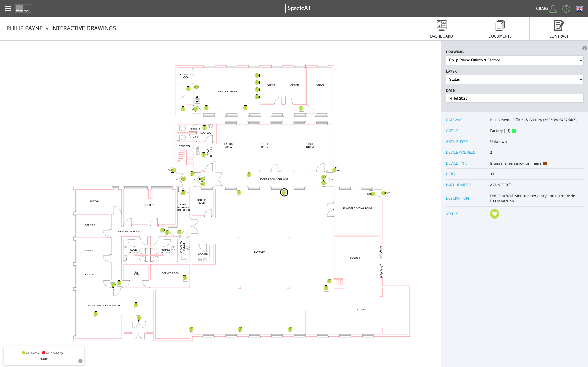Image resolution: width=588 pixels, height=367 pixels.
Task: Select the Female Rear W/C luminaire
Action: point(205,128)
